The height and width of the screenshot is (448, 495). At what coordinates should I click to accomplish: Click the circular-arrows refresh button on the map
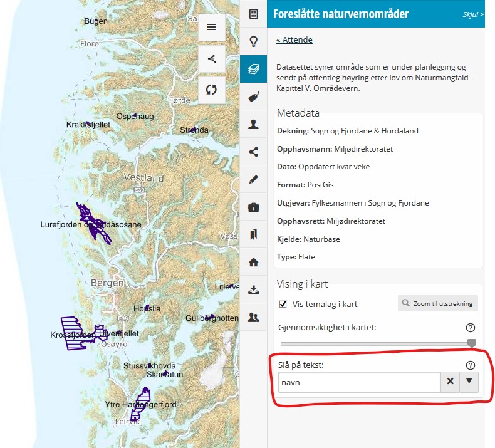(211, 90)
